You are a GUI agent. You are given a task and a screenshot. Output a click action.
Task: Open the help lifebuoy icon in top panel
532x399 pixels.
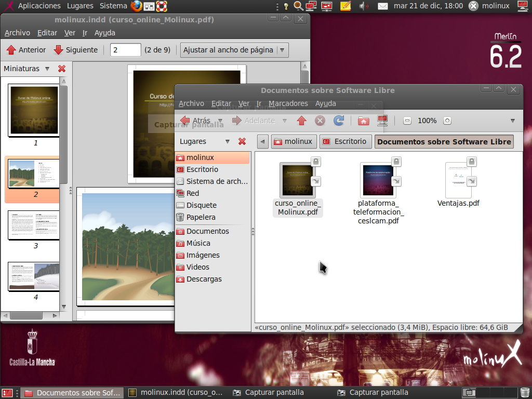point(162,6)
